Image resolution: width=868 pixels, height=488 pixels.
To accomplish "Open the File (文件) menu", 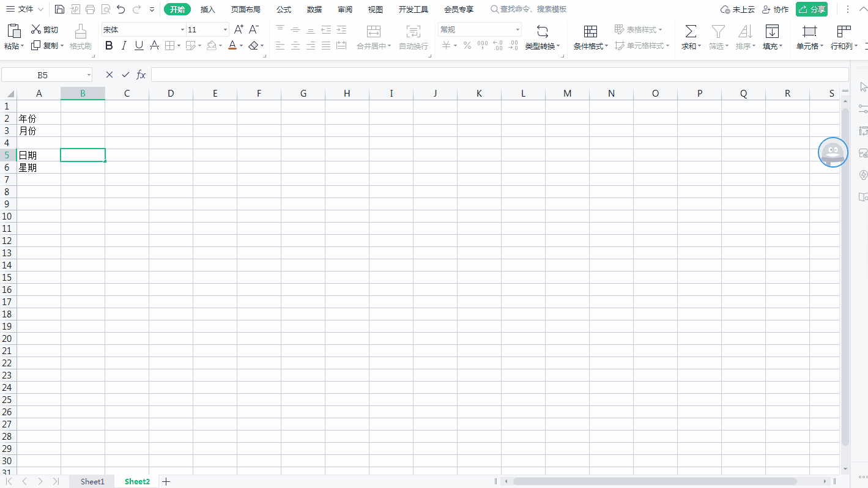I will 24,9.
